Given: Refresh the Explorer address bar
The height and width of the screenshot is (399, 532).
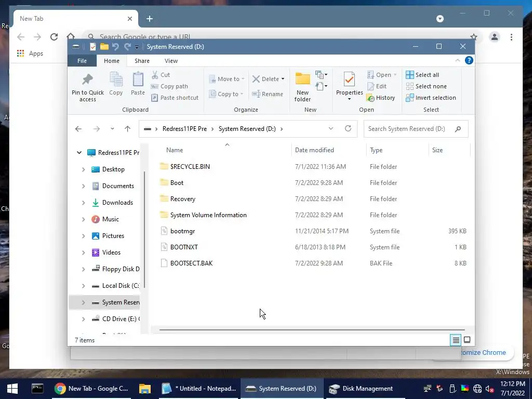Looking at the screenshot, I should 348,129.
